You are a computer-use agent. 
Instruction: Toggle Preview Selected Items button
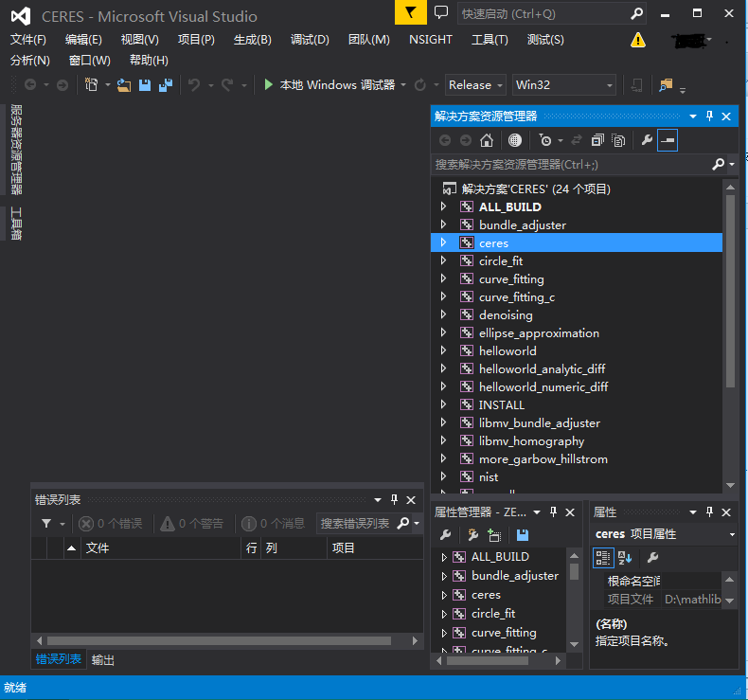point(668,140)
